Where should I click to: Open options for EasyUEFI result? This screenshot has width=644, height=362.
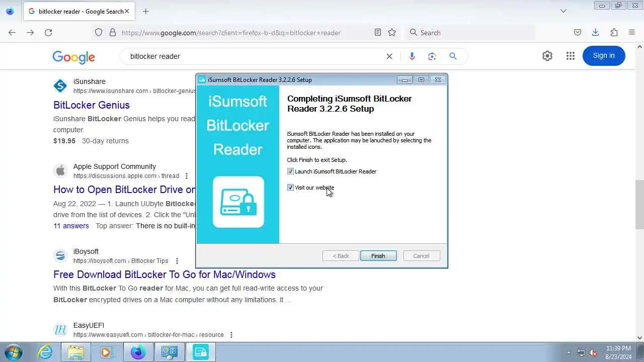pos(231,335)
